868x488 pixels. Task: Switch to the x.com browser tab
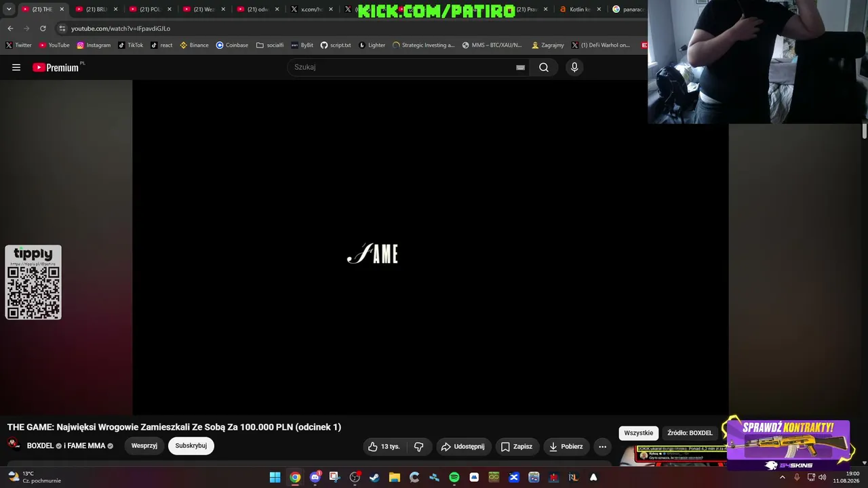tap(311, 9)
